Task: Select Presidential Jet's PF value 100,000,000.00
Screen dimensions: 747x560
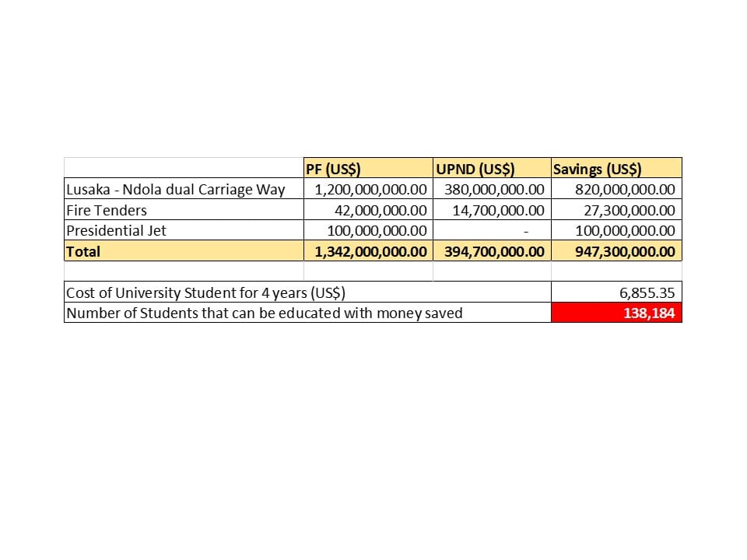Action: coord(368,230)
